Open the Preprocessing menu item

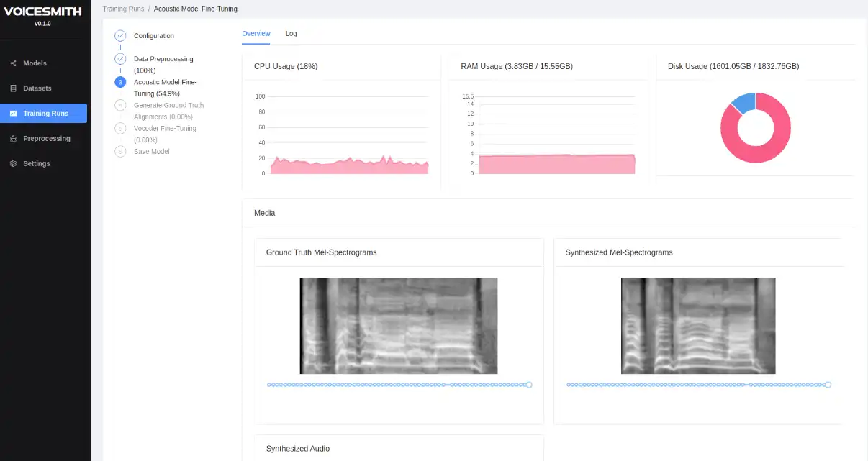pyautogui.click(x=43, y=139)
